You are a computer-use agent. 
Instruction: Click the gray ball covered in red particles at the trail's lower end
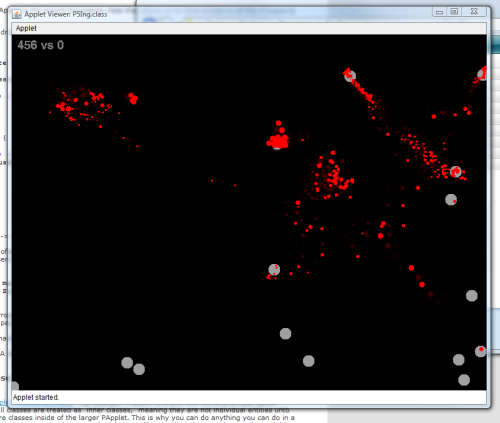(x=455, y=172)
